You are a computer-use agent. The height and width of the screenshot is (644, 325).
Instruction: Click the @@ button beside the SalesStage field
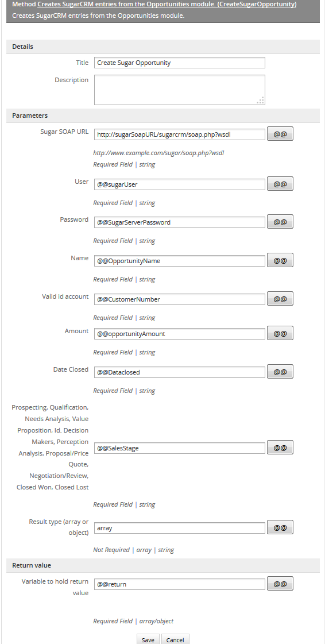coord(280,448)
